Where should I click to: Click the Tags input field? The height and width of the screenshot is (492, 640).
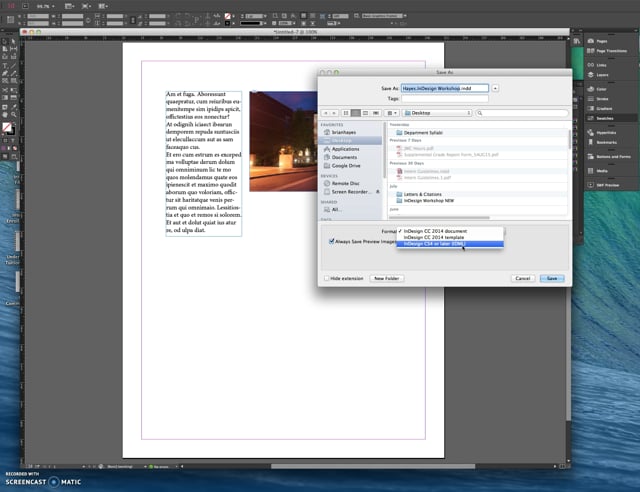444,98
